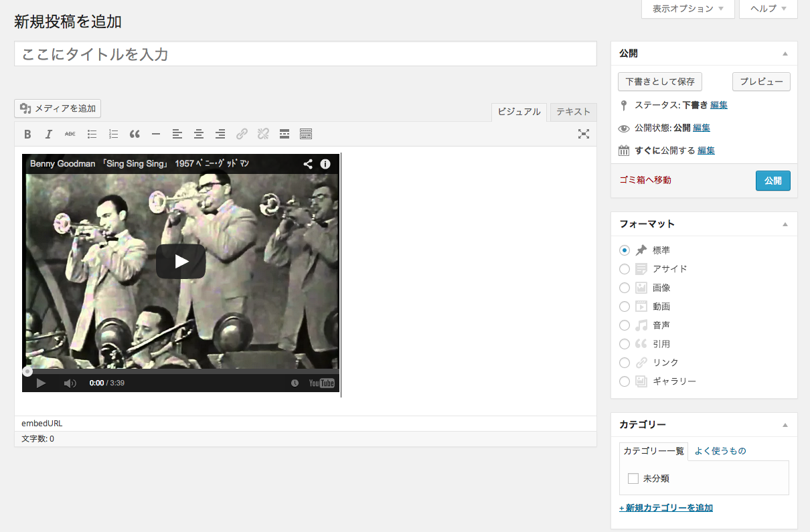Switch to the テキスト editor tab
810x532 pixels.
tap(574, 112)
